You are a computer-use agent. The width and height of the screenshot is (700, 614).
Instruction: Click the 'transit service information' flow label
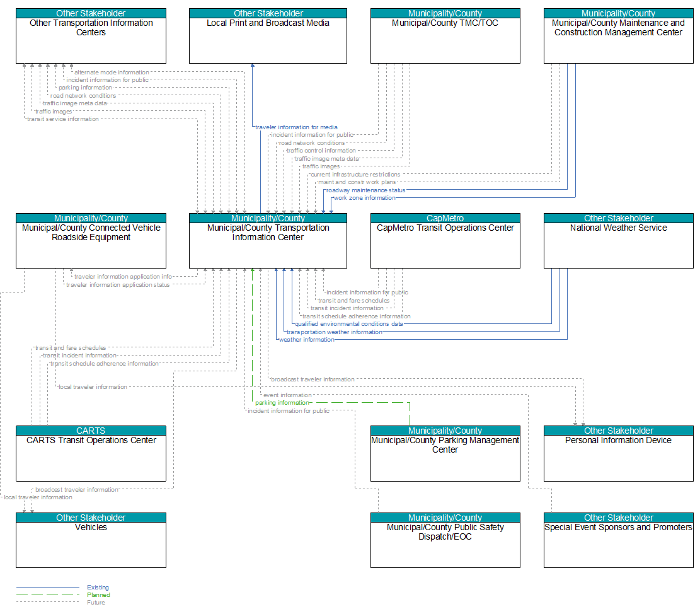[x=62, y=119]
